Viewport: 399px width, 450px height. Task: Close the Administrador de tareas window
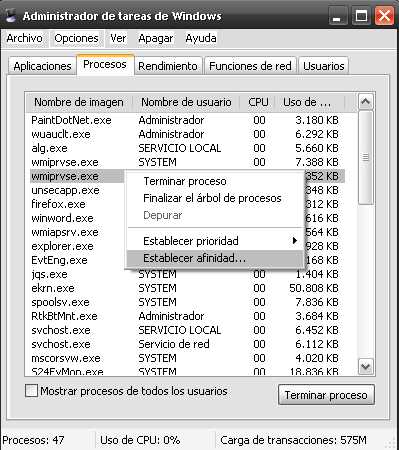pyautogui.click(x=384, y=16)
